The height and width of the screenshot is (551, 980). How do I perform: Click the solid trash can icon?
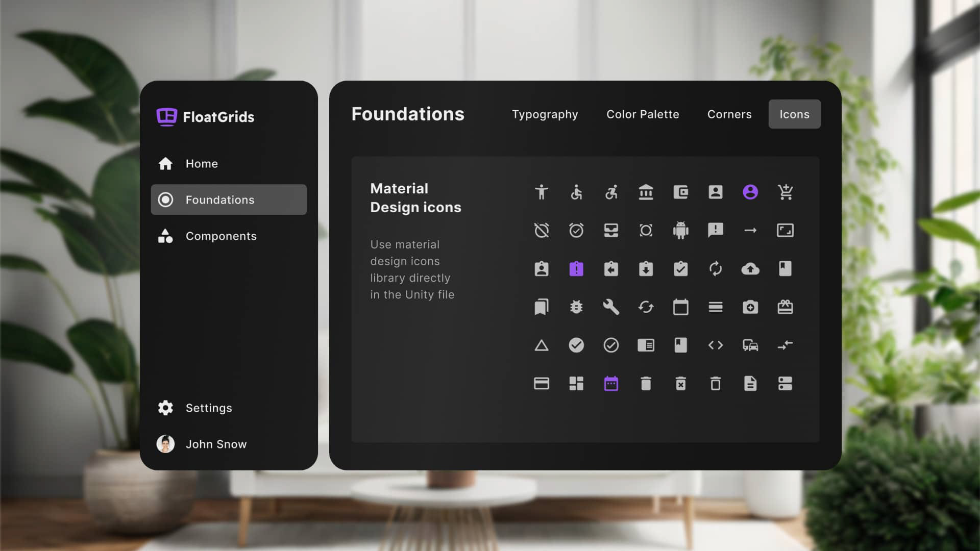click(646, 384)
